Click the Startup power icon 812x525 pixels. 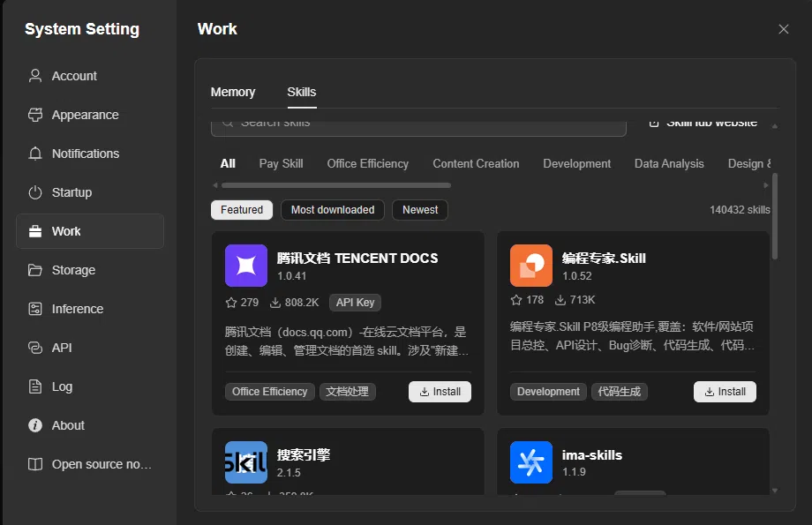[35, 192]
